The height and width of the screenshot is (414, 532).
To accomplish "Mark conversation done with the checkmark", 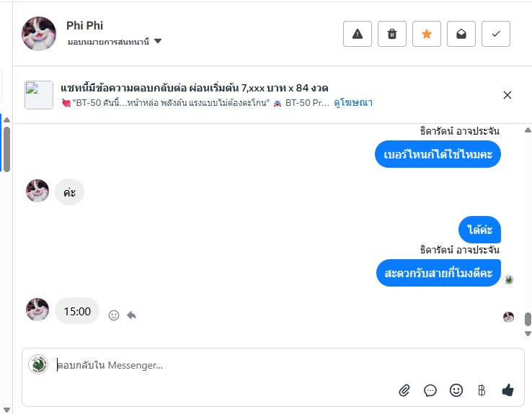I will point(496,34).
